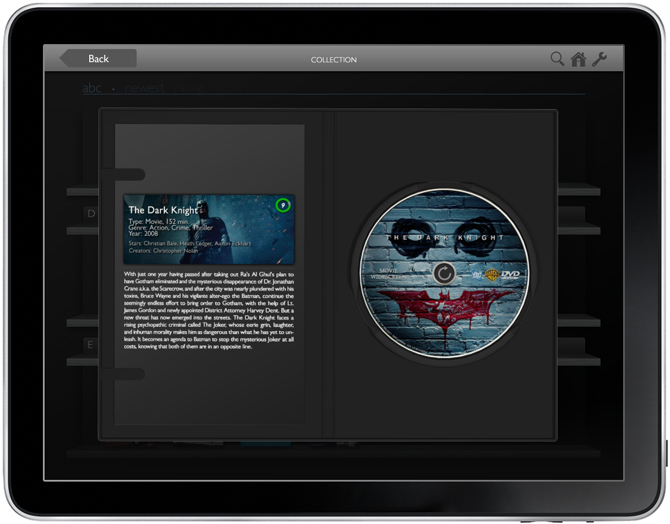Screen dimensions: 670x524
Task: Click the DVD logo on the disc
Action: click(511, 275)
